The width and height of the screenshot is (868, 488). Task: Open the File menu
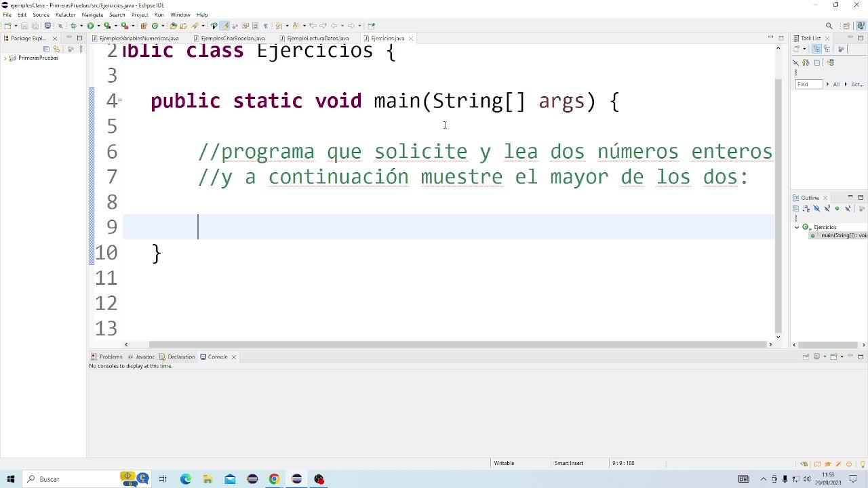click(7, 14)
